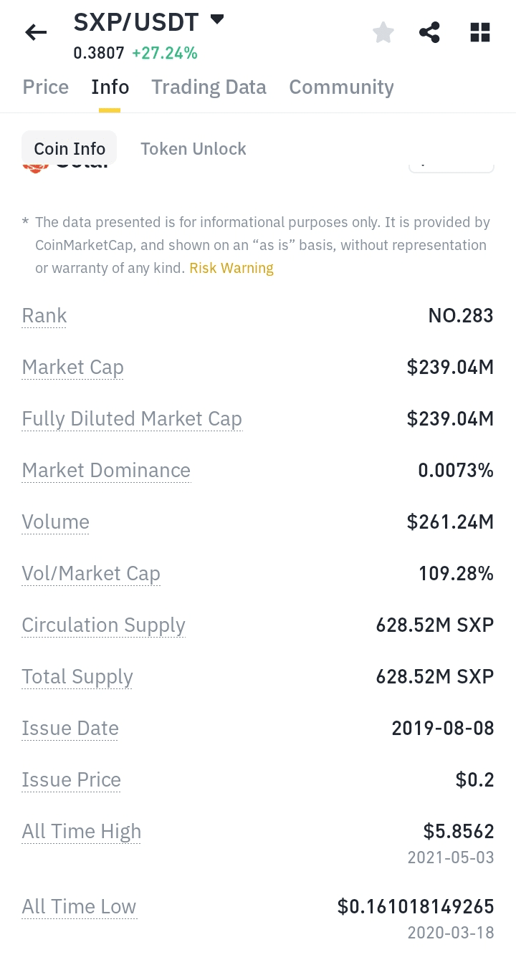Screen dimensions: 516x980
Task: Open the Community tab
Action: coord(341,87)
